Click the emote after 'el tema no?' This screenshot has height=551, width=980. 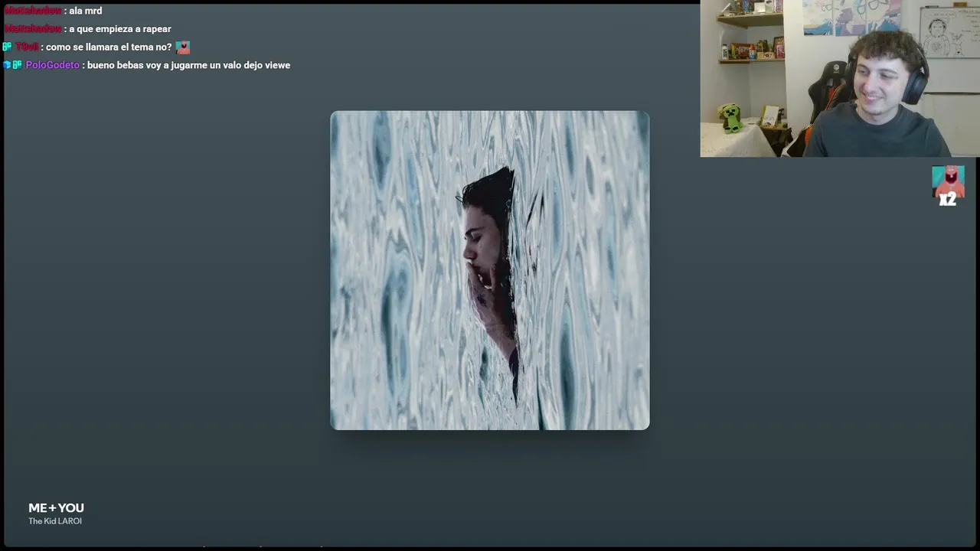182,47
